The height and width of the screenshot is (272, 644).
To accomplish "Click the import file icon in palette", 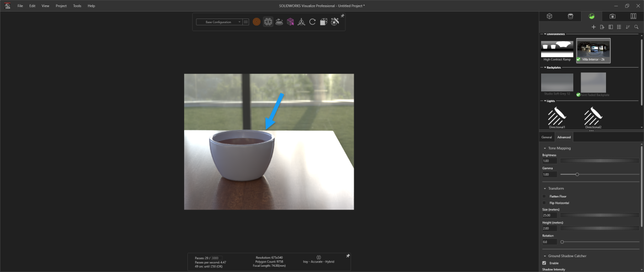I will (x=602, y=27).
